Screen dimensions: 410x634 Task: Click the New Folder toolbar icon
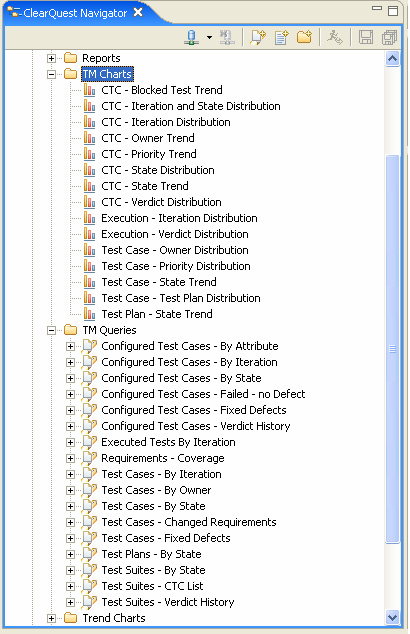304,37
